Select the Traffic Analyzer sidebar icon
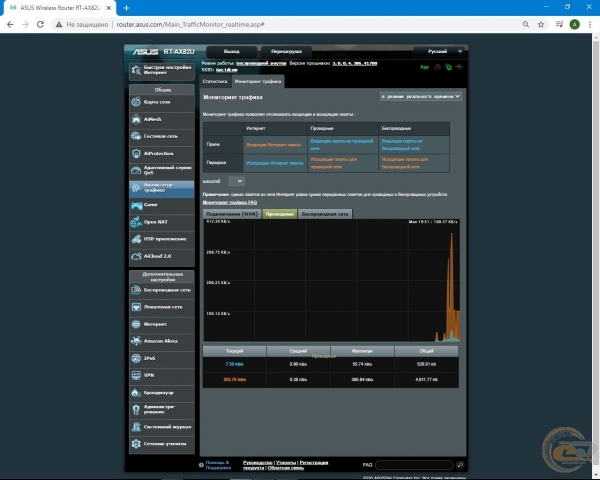The width and height of the screenshot is (600, 480). tap(136, 188)
